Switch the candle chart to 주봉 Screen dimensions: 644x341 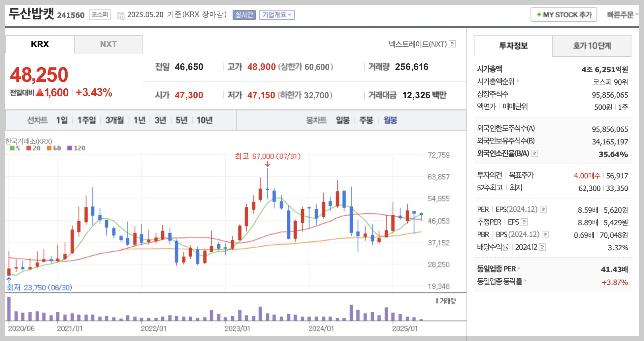coord(366,120)
